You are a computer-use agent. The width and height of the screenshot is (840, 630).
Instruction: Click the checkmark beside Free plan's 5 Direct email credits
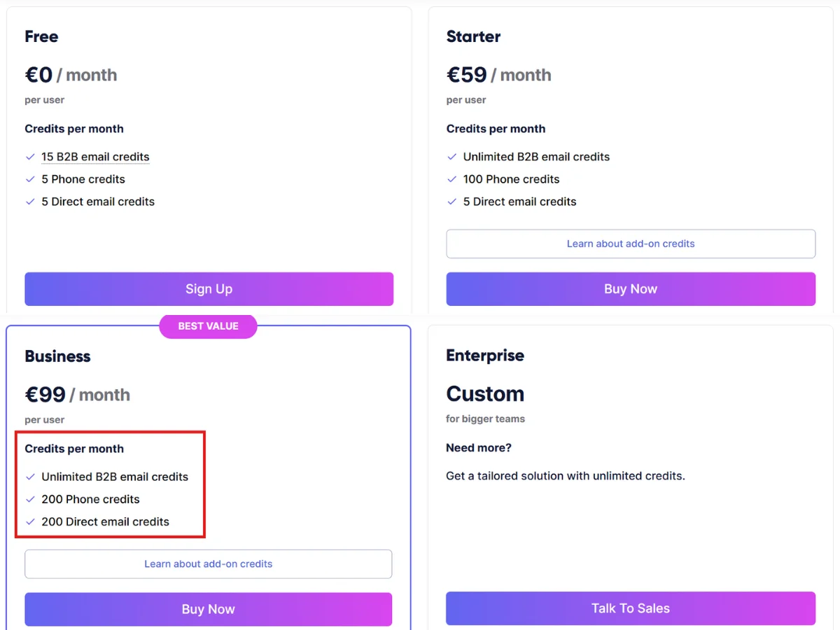(x=30, y=202)
